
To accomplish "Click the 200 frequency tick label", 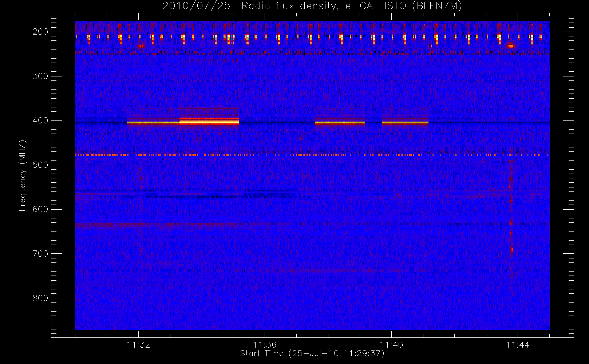I will (40, 32).
